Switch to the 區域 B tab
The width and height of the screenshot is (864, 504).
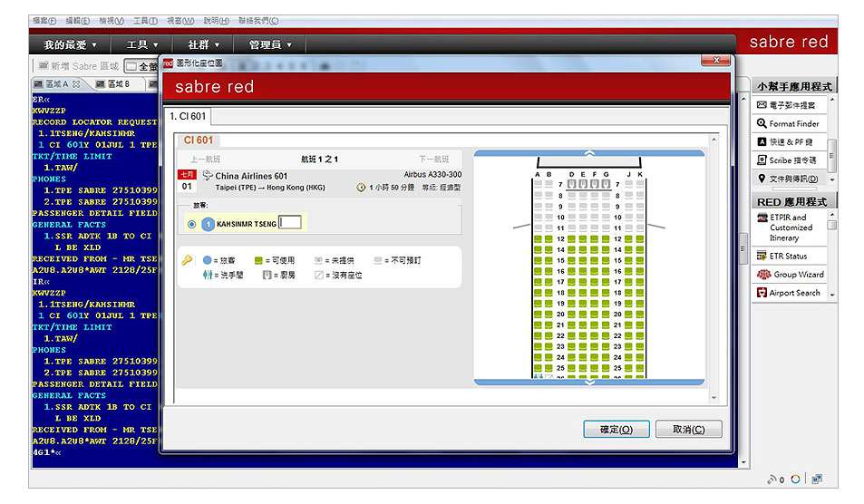(113, 83)
